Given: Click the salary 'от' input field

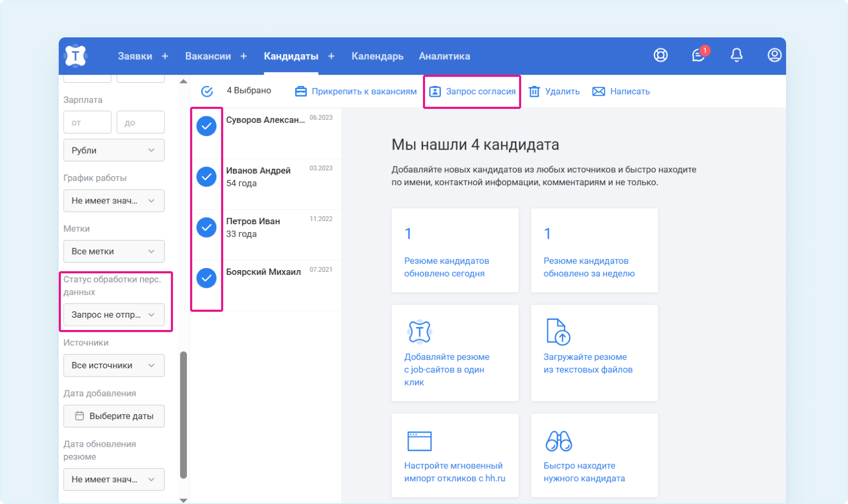Looking at the screenshot, I should click(87, 123).
